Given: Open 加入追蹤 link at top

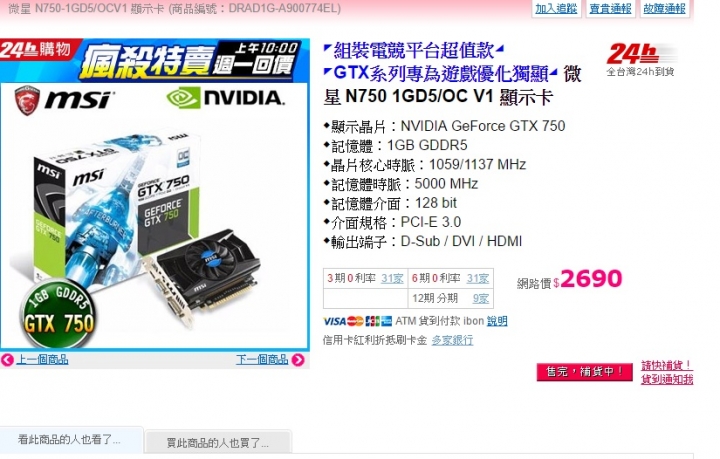Looking at the screenshot, I should pos(556,8).
